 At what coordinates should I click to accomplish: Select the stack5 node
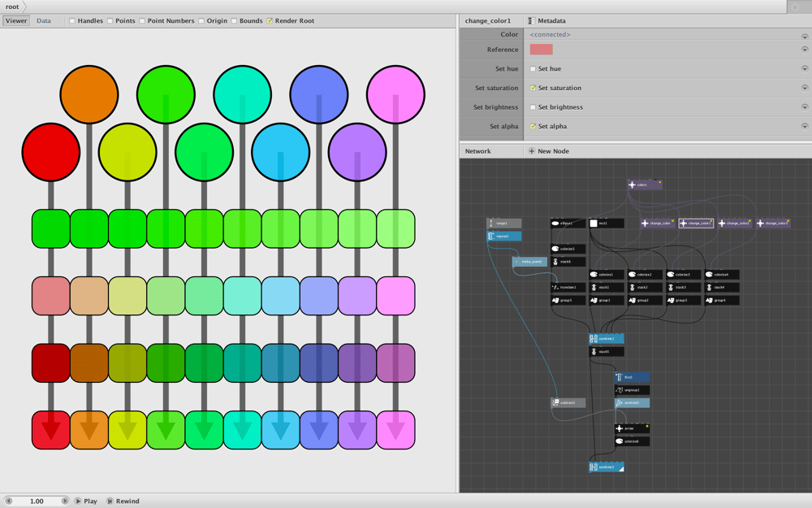(x=607, y=352)
